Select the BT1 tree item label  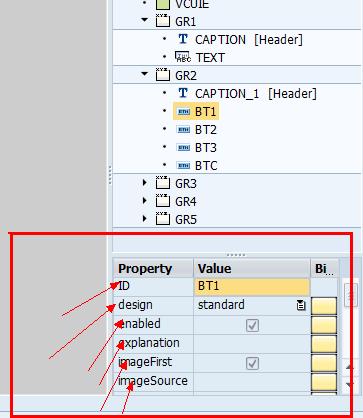pos(206,111)
